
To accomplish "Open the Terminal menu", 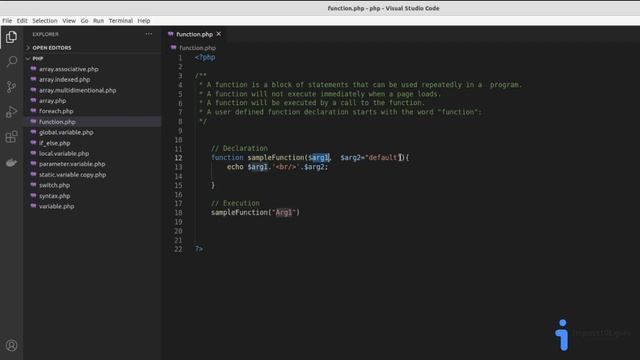I will pyautogui.click(x=121, y=20).
